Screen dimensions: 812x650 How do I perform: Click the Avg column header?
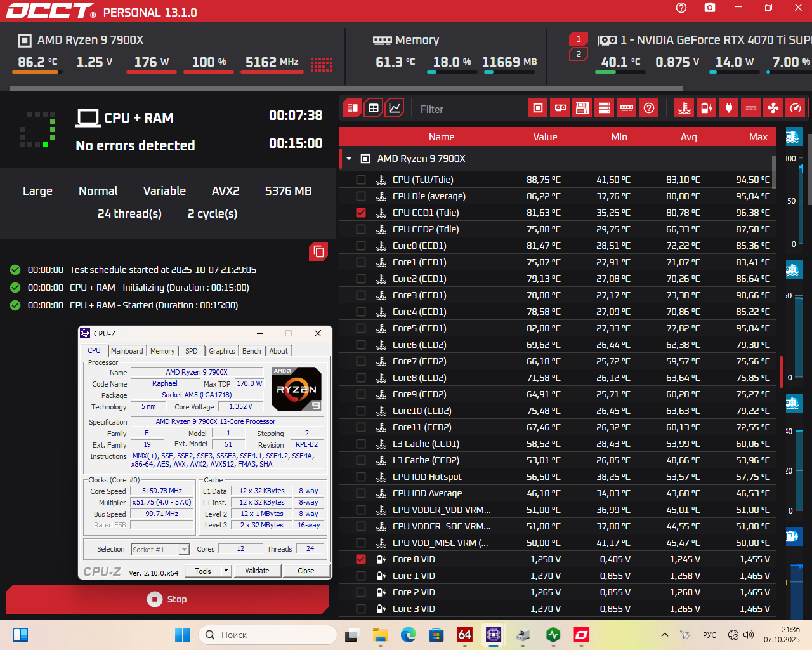pos(689,137)
